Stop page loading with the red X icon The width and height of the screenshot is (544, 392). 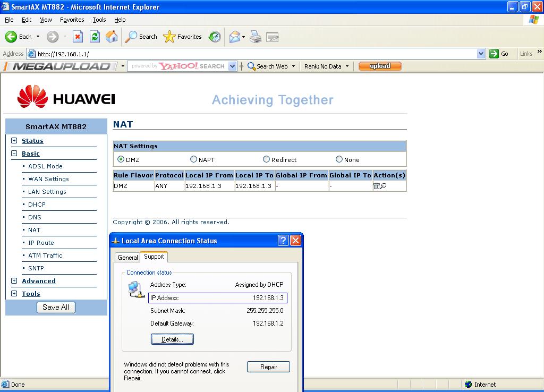coord(78,37)
